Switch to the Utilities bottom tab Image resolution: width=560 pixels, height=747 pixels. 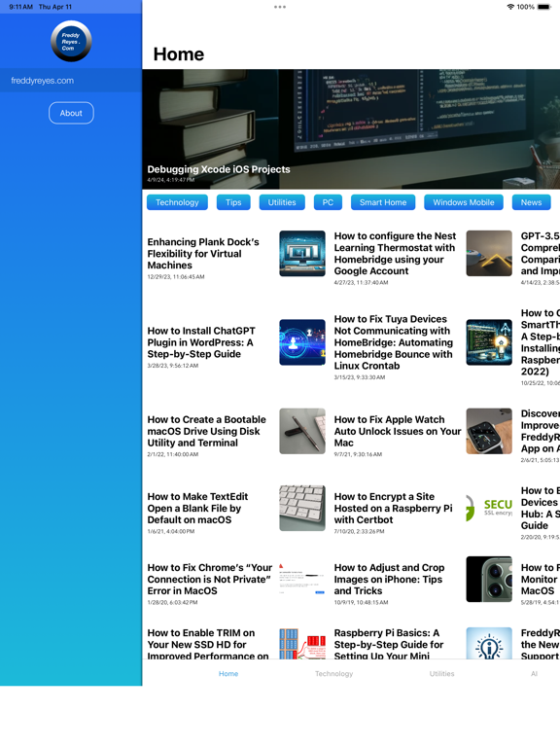click(442, 674)
